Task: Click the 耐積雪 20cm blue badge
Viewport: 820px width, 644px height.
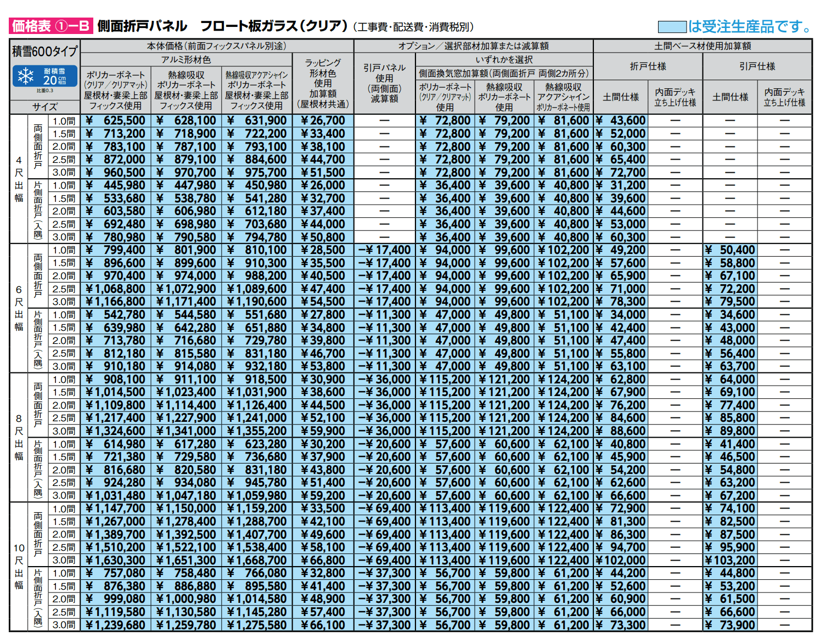Action: [x=45, y=77]
